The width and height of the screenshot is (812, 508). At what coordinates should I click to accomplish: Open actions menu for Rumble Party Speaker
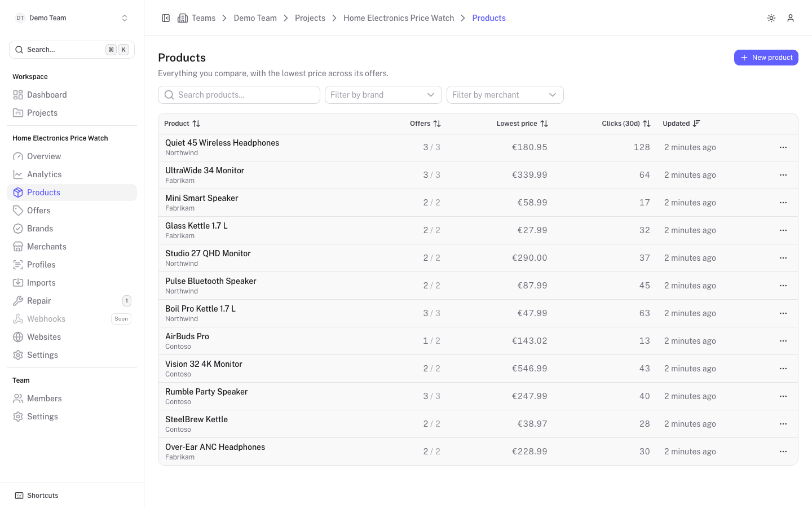coord(783,396)
